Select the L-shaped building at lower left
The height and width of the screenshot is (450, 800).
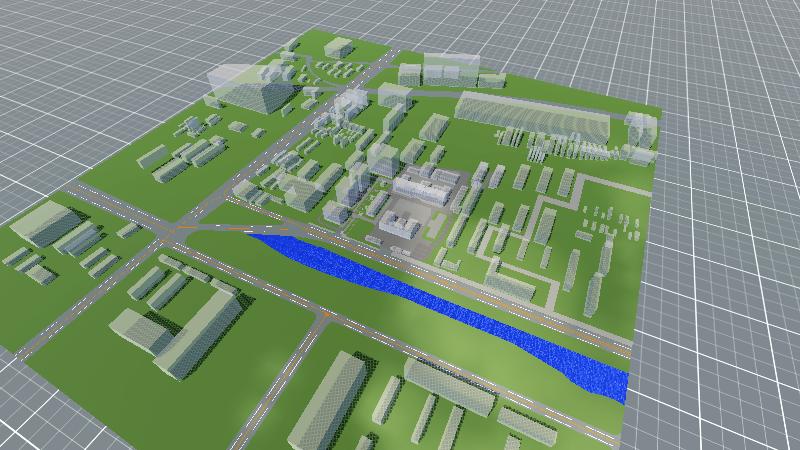tap(185, 328)
